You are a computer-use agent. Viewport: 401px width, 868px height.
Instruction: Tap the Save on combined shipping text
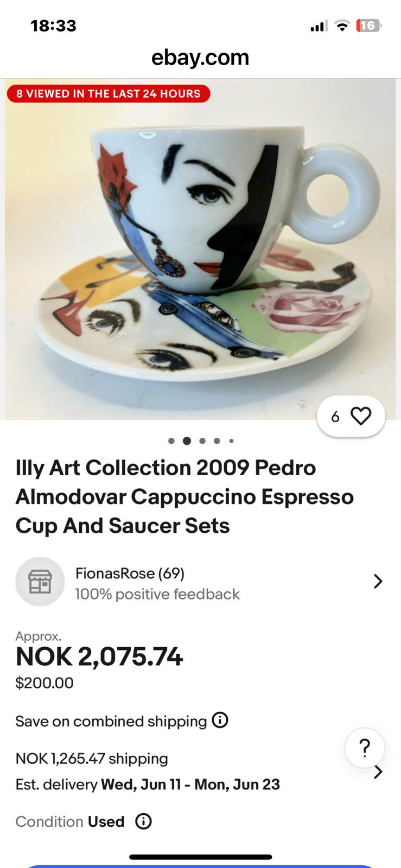111,721
